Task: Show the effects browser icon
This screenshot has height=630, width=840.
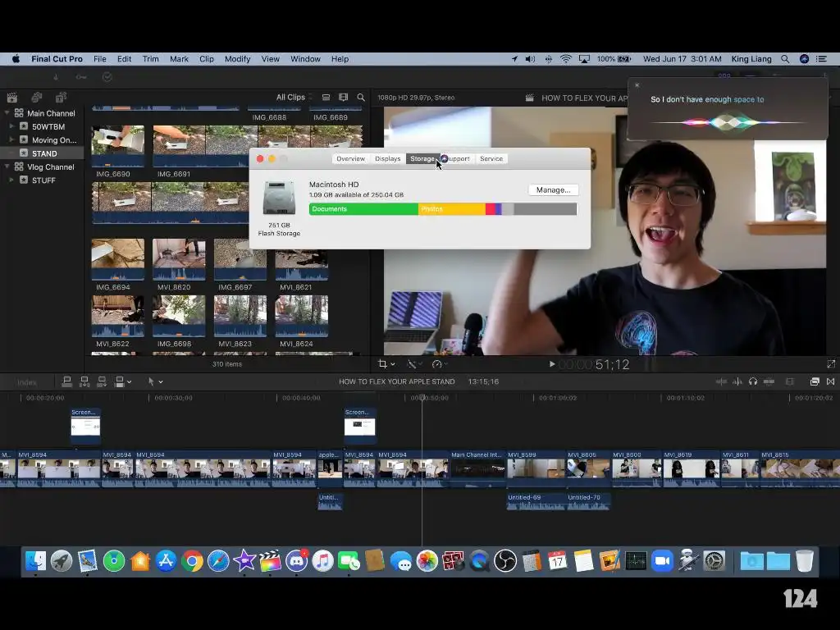Action: point(815,381)
